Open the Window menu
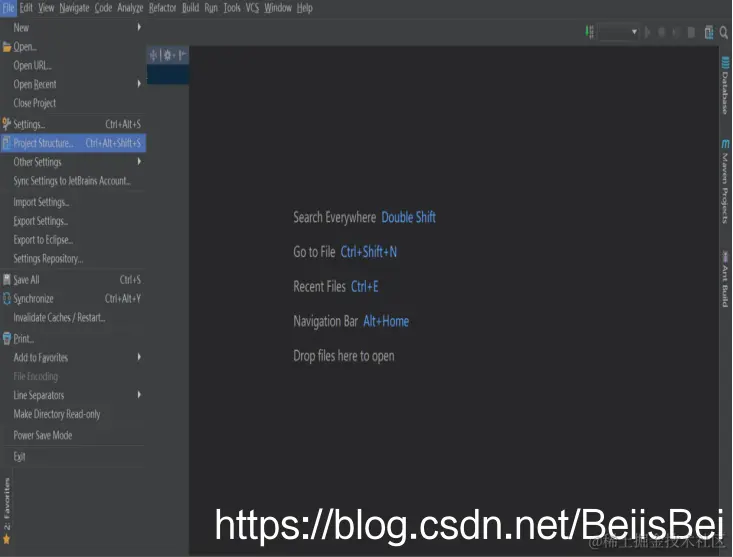This screenshot has height=557, width=733. 278,8
